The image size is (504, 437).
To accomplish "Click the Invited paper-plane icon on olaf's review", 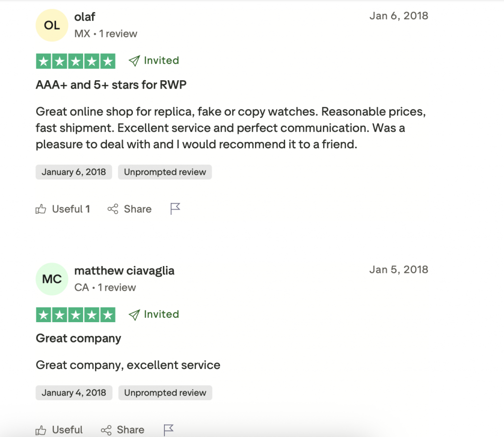I will point(134,61).
